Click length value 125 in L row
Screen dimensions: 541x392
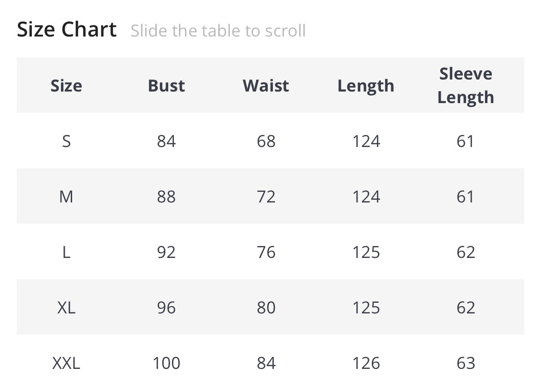pos(366,252)
